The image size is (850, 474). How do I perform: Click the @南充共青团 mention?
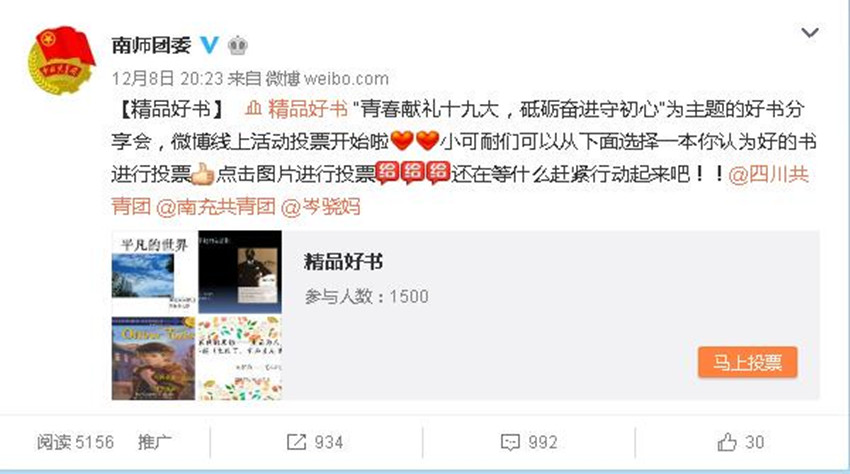pyautogui.click(x=216, y=207)
